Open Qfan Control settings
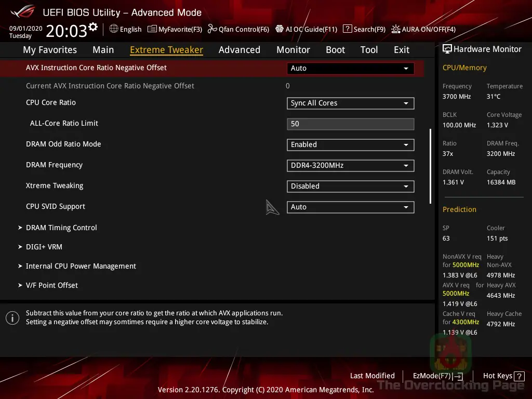Screen dimensions: 532x399 click(x=238, y=29)
